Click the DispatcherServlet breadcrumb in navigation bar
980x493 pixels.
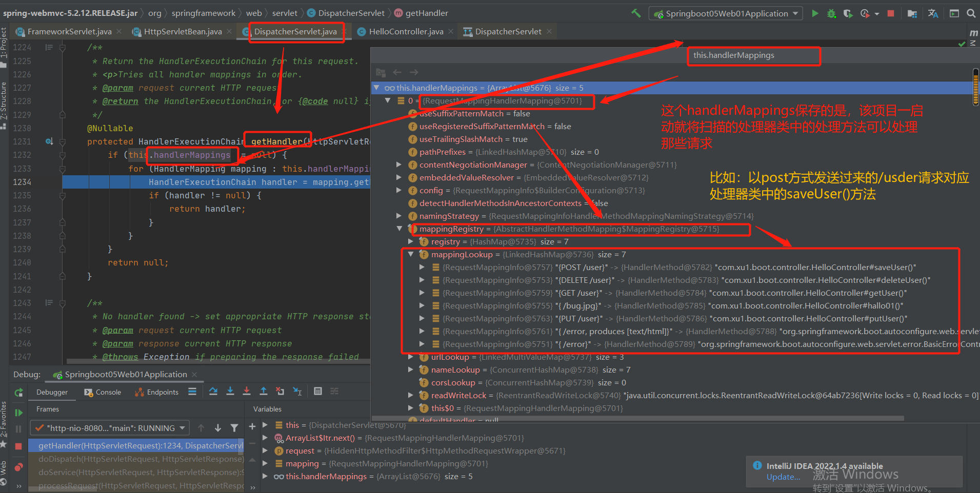tap(346, 13)
